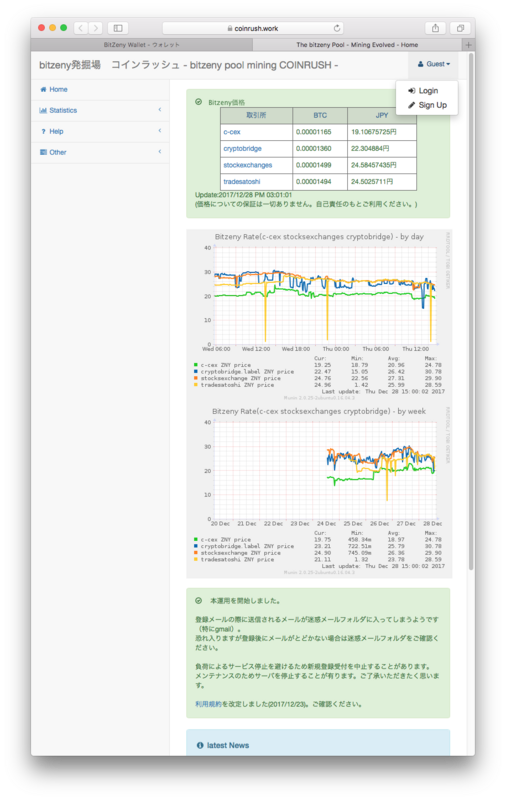The width and height of the screenshot is (506, 800).
Task: Click the 22.304884円 JPY cell
Action: coord(382,148)
